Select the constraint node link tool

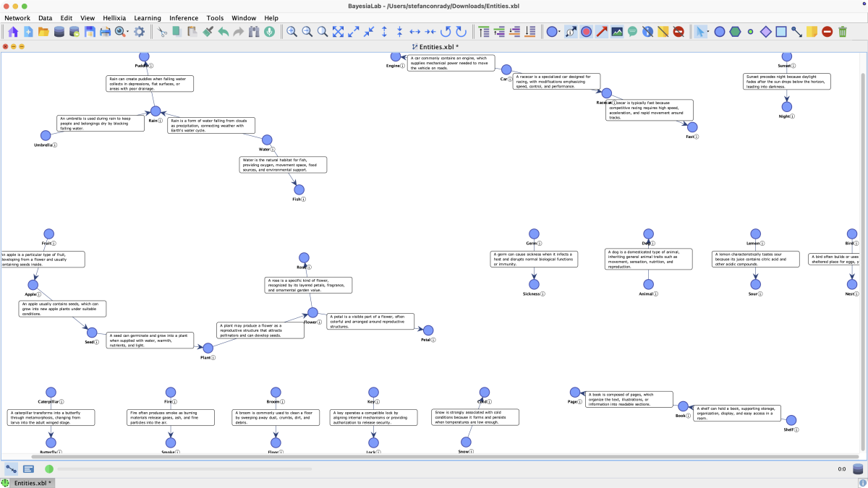[x=796, y=32]
